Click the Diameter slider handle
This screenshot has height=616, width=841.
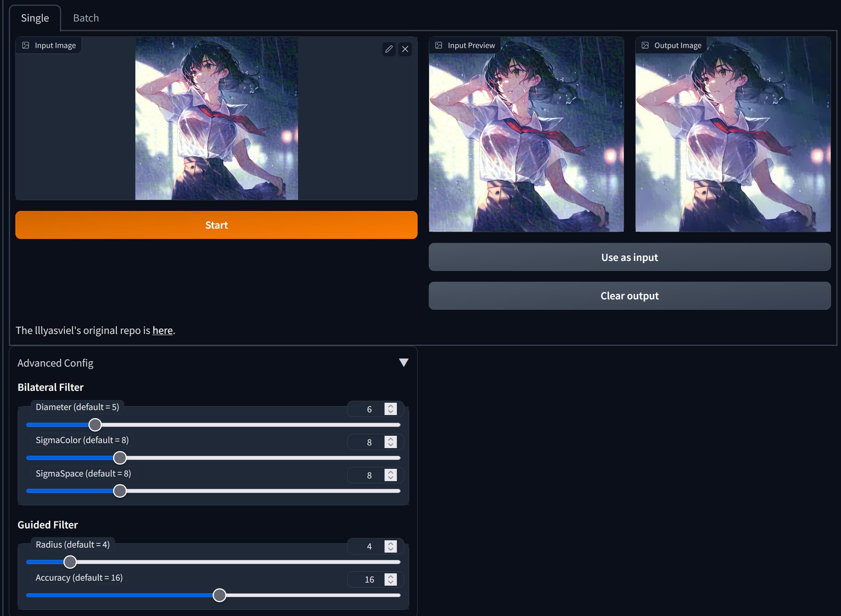click(95, 425)
